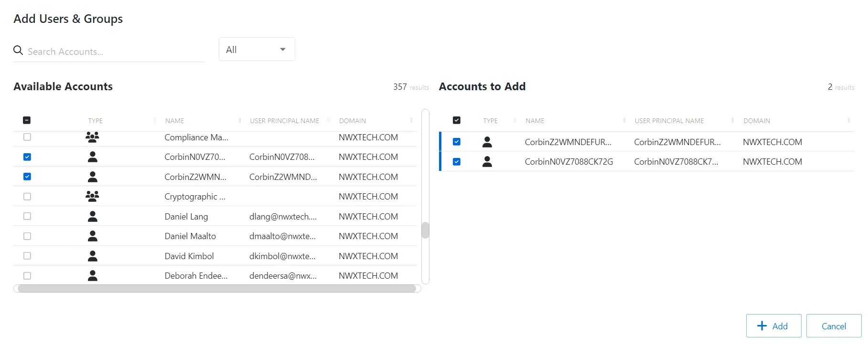
Task: Click Compliance Ma... name cell
Action: coord(196,137)
